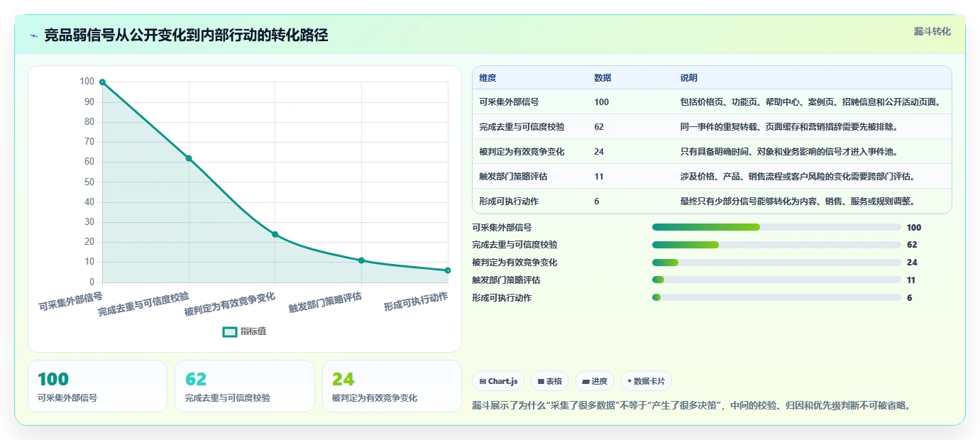Click the chart data point at 6
The width and height of the screenshot is (980, 440).
pyautogui.click(x=448, y=270)
